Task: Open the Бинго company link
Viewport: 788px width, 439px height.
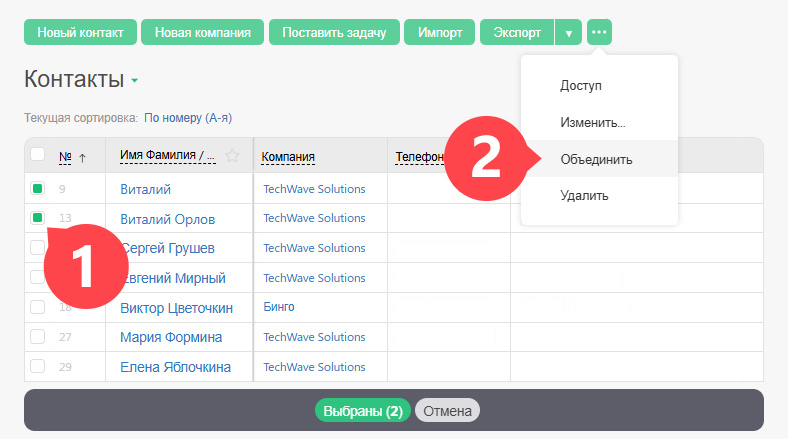Action: [279, 307]
